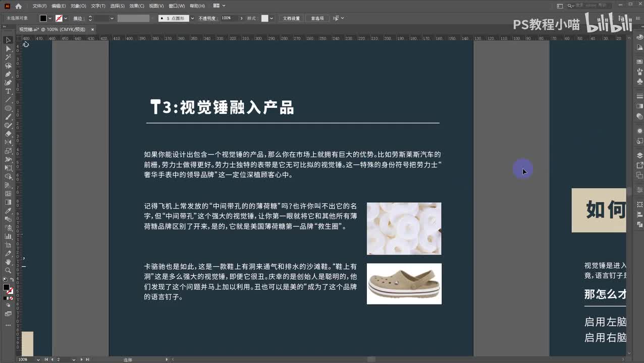Open the 文字(T) menu
The height and width of the screenshot is (363, 644).
coord(98,6)
